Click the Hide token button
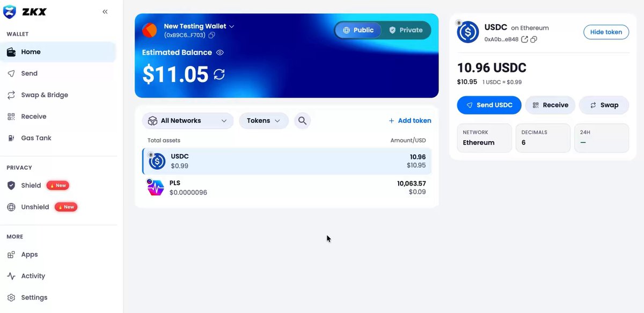This screenshot has width=644, height=313. click(606, 32)
